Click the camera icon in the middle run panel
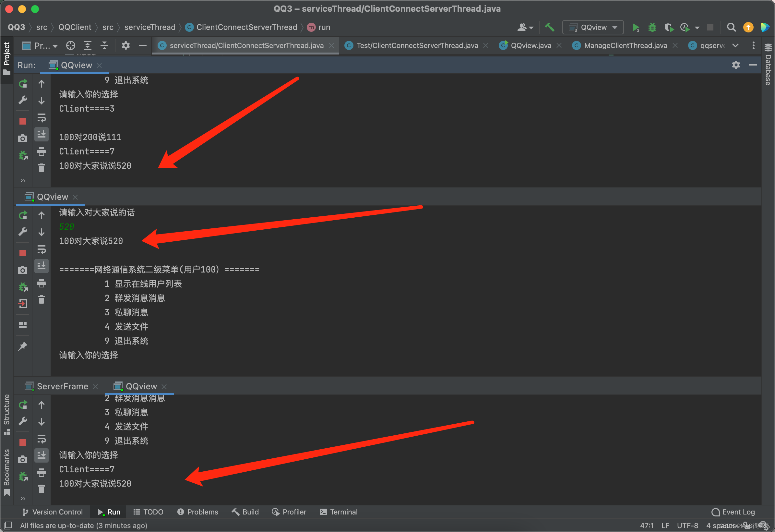This screenshot has width=775, height=532. [23, 270]
